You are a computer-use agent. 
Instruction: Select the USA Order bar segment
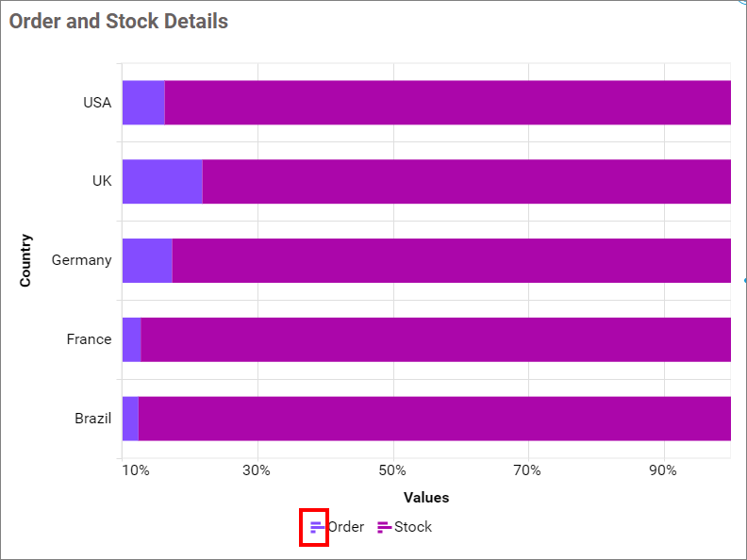[143, 103]
